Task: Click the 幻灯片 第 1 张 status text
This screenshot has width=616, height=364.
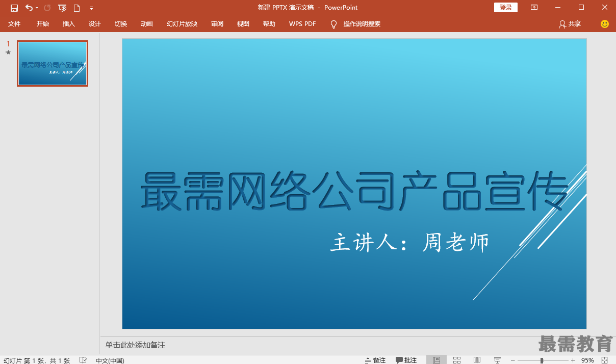Action: coord(36,360)
